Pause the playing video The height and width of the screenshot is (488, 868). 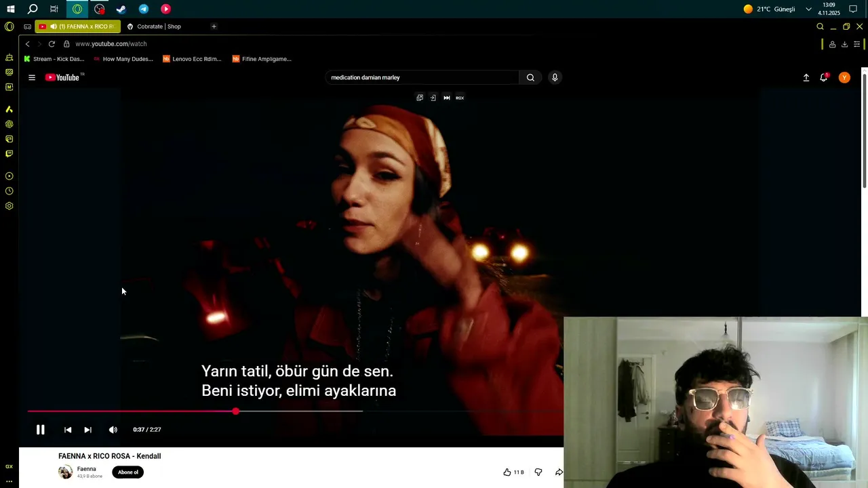(x=41, y=430)
